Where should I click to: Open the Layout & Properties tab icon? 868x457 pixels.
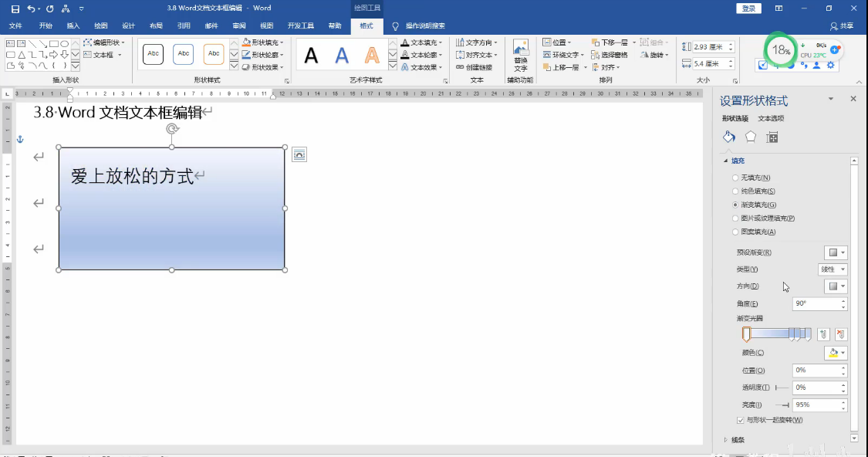[772, 137]
